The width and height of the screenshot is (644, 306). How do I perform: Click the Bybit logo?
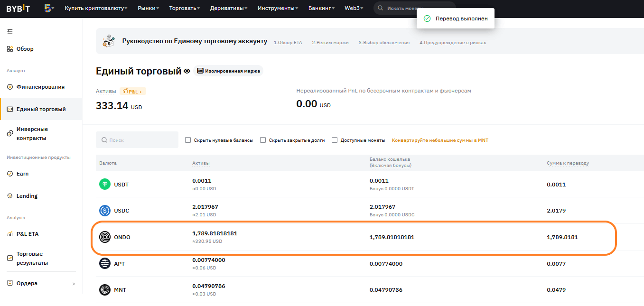(18, 9)
